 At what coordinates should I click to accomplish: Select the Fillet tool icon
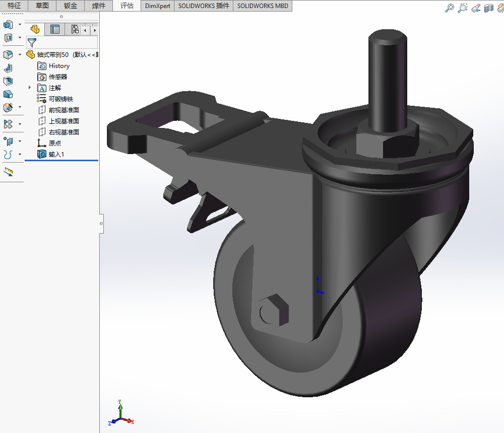8,54
